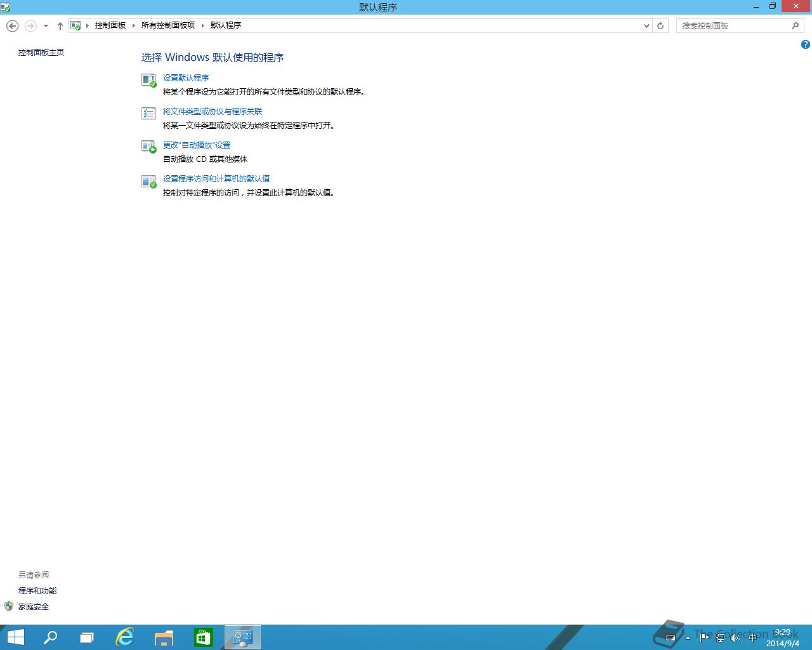This screenshot has height=650, width=812.
Task: Click the back navigation arrow
Action: coord(12,25)
